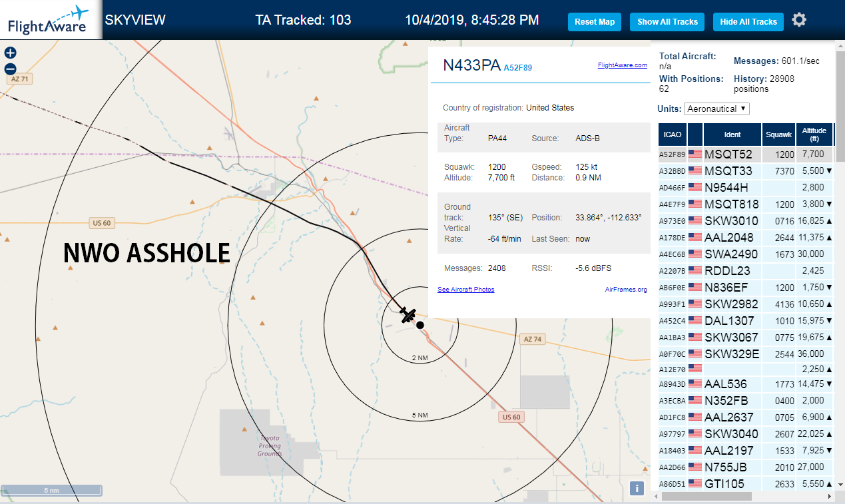The image size is (845, 504).
Task: Select the MSQT52 aircraft row
Action: pos(745,154)
